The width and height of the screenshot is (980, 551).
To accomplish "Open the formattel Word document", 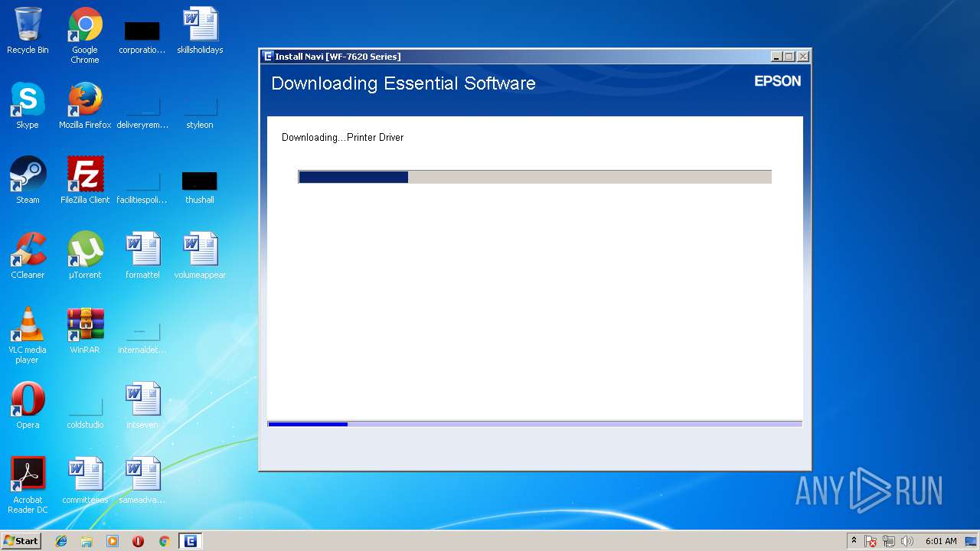I will pyautogui.click(x=142, y=256).
